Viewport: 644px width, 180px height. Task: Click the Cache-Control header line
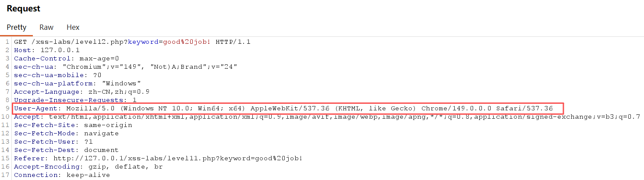67,59
